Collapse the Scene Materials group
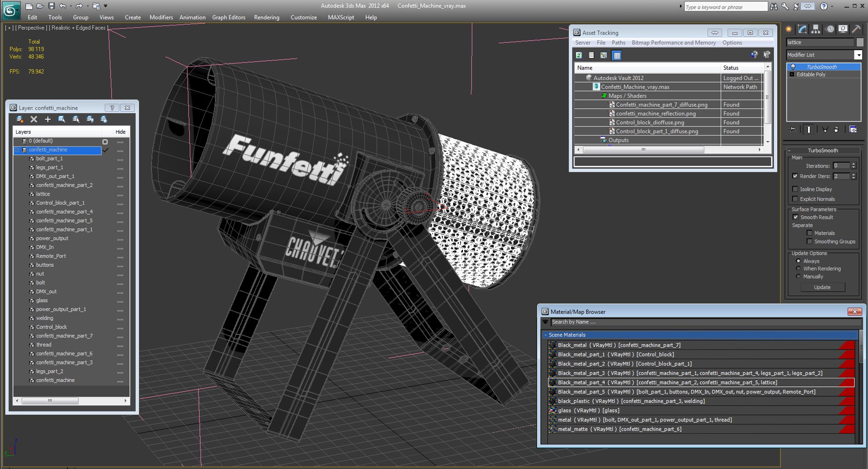Image resolution: width=868 pixels, height=469 pixels. pyautogui.click(x=546, y=335)
